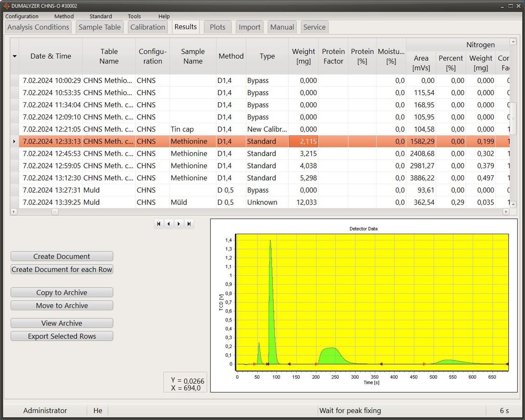Viewport: 525px width, 420px height.
Task: Jump to last record navigation arrow
Action: [x=189, y=224]
